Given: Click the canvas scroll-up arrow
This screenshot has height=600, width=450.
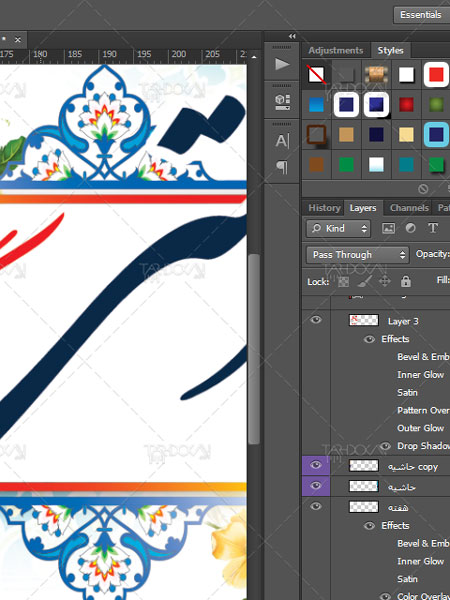Looking at the screenshot, I should [254, 57].
